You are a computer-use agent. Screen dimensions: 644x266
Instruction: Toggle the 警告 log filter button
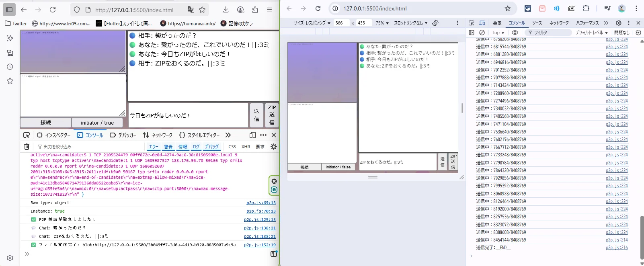pos(168,147)
